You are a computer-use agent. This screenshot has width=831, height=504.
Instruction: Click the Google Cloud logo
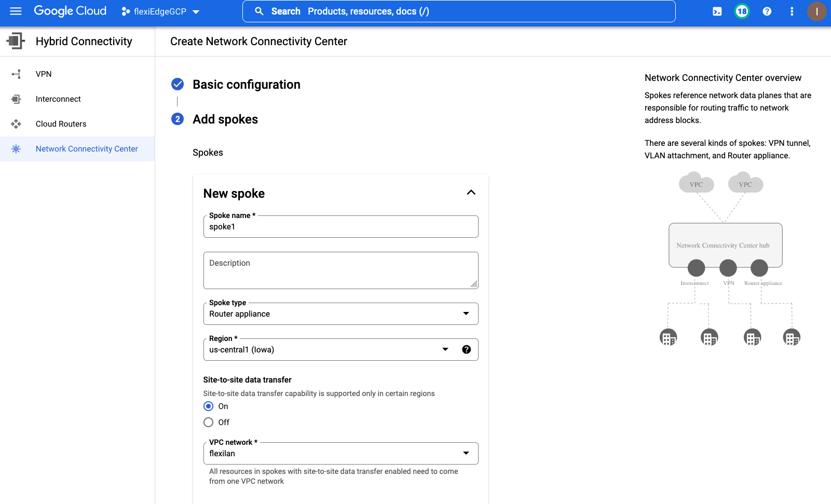[70, 11]
